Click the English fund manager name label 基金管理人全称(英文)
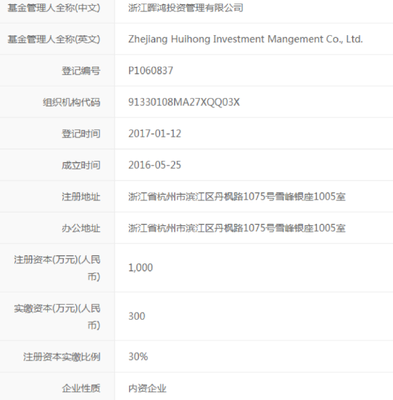This screenshot has width=393, height=400. coord(54,39)
